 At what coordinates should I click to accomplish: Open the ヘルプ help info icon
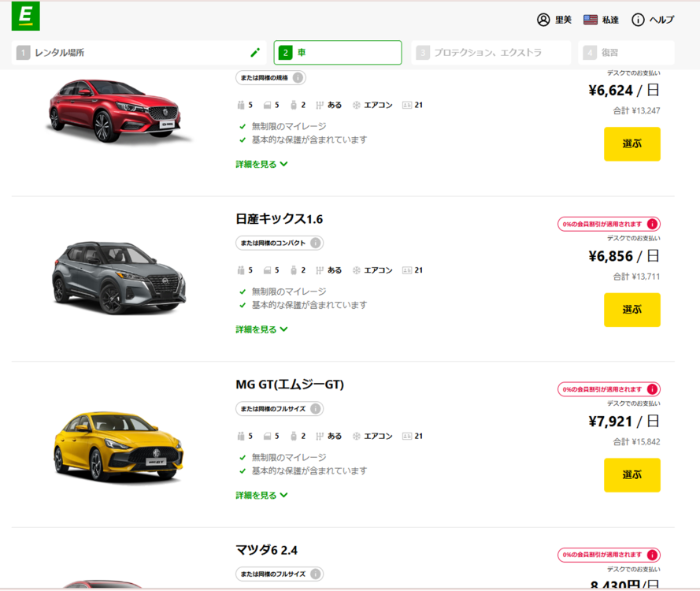(x=638, y=20)
